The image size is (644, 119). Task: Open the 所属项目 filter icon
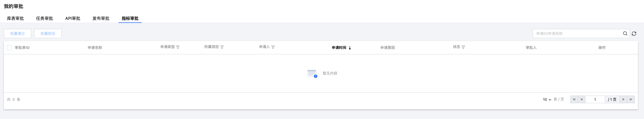(x=222, y=47)
